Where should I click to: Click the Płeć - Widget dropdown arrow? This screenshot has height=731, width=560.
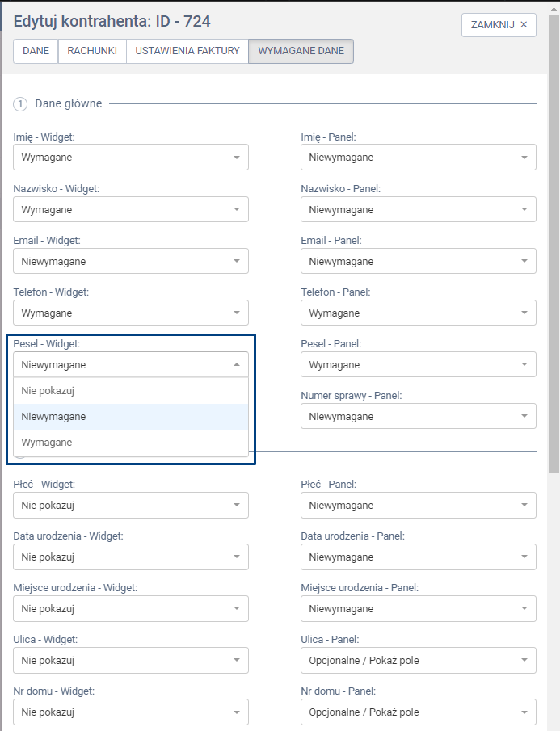coord(237,506)
